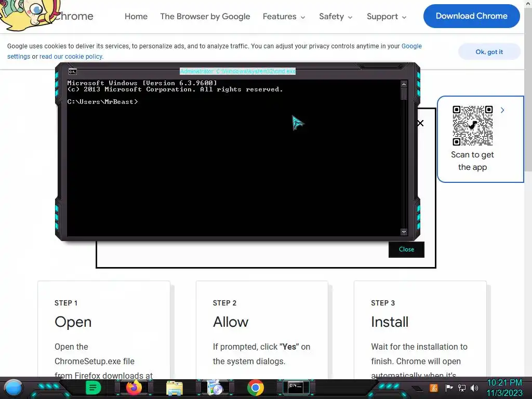
Task: Open the green notes app on taskbar
Action: [93, 388]
